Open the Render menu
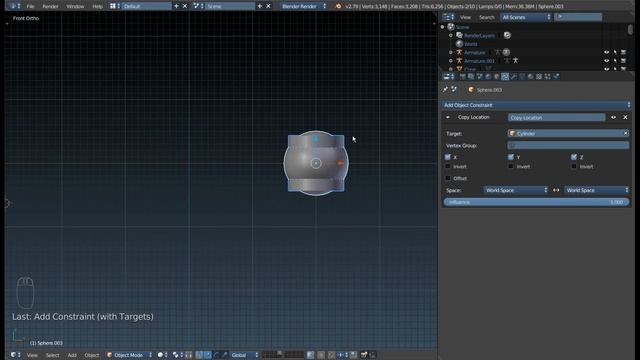640x360 pixels. point(50,7)
